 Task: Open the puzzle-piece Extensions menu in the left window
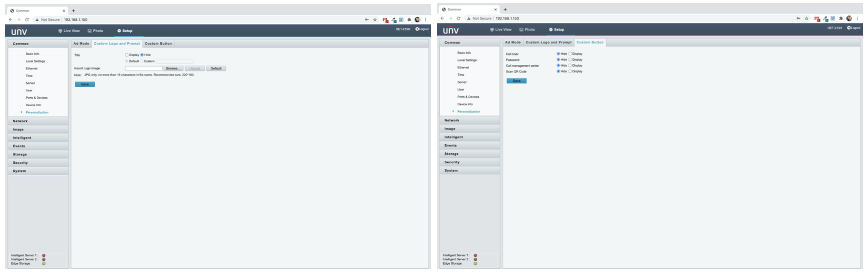click(409, 20)
